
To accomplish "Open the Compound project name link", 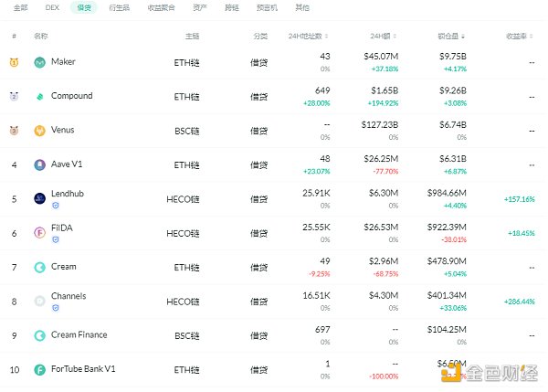I will coord(71,96).
